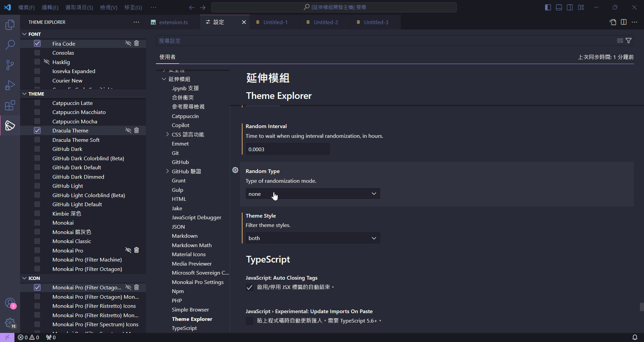Split the editor to the right
This screenshot has width=644, height=342.
point(624,22)
